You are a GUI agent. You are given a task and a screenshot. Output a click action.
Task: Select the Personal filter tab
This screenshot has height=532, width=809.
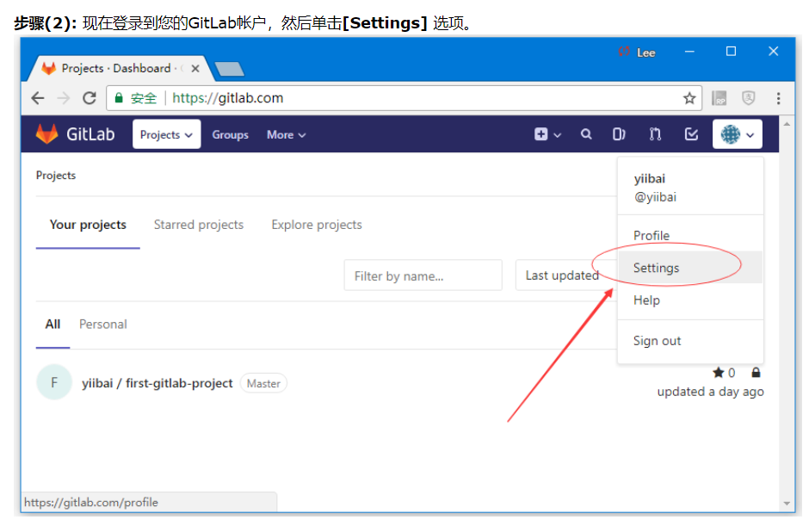coord(102,324)
